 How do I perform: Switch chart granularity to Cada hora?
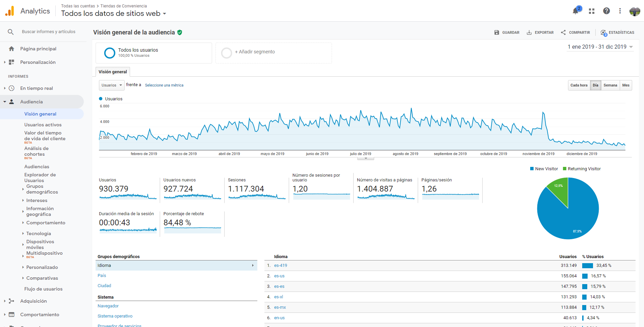(579, 85)
